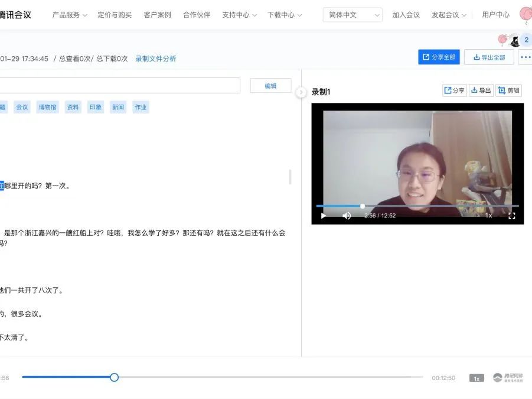Viewport: 532px width, 399px height.
Task: Collapse the panel with arrow handle
Action: click(x=301, y=92)
